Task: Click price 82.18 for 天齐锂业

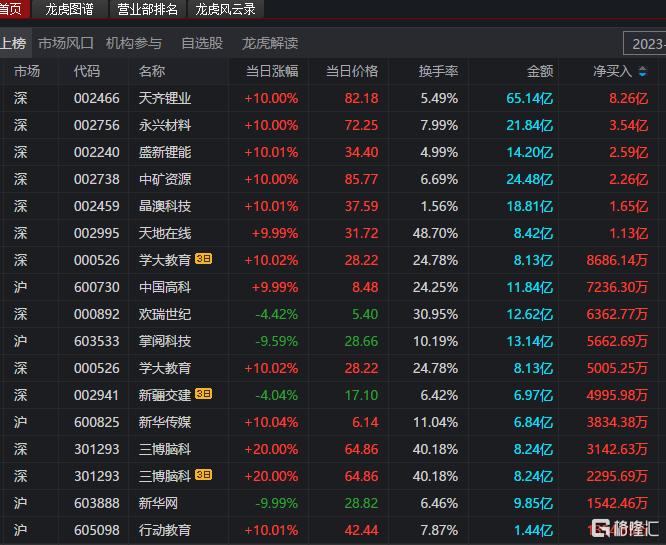Action: coord(361,98)
